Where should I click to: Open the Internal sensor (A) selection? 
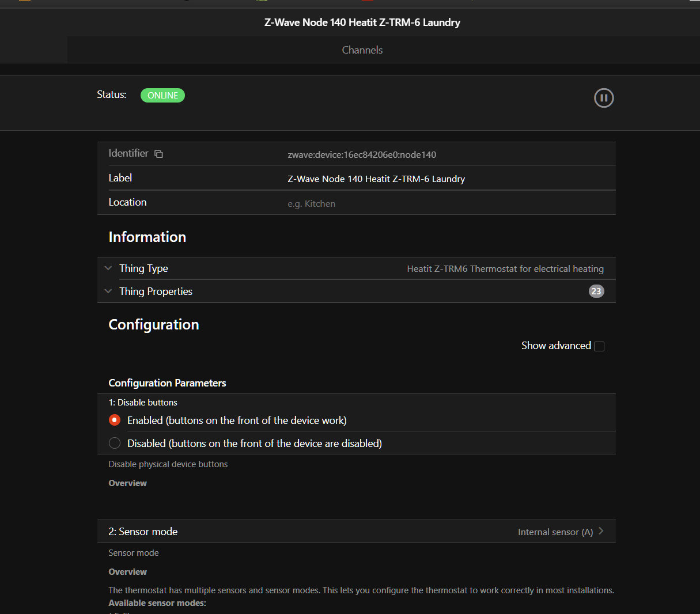(x=555, y=532)
